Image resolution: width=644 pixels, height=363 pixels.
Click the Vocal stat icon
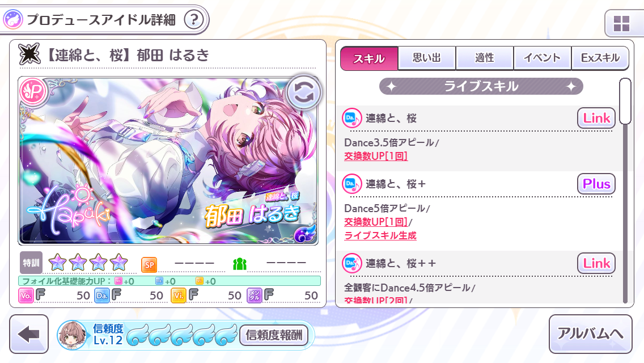click(26, 295)
